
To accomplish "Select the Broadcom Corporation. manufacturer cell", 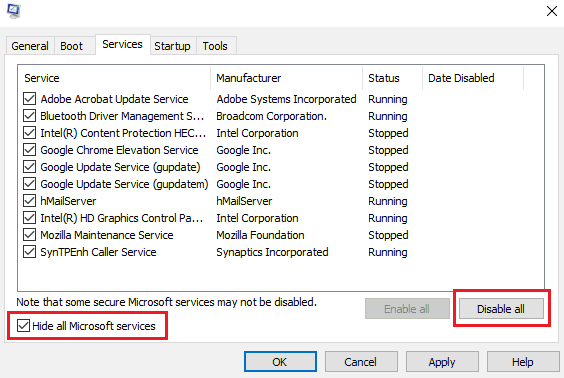I will click(x=272, y=116).
